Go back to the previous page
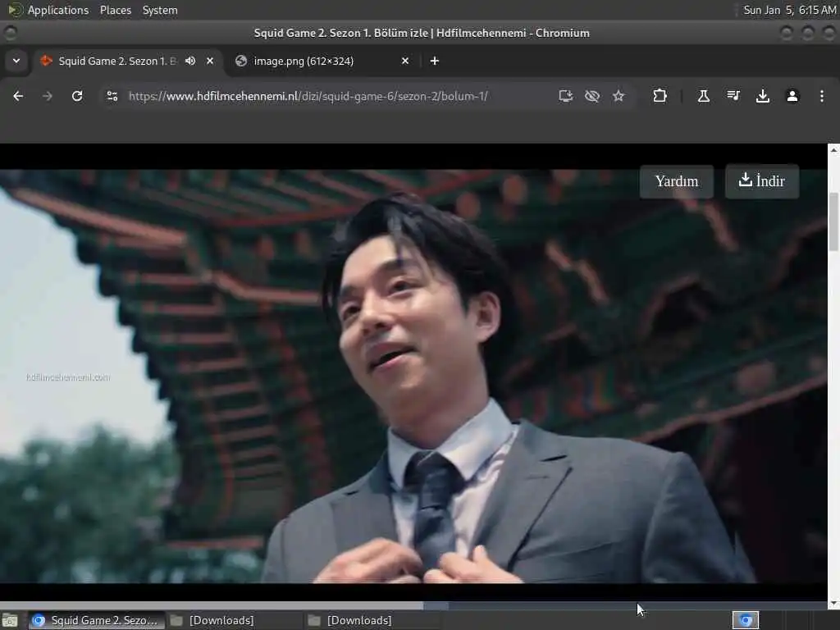The image size is (840, 630). click(18, 96)
